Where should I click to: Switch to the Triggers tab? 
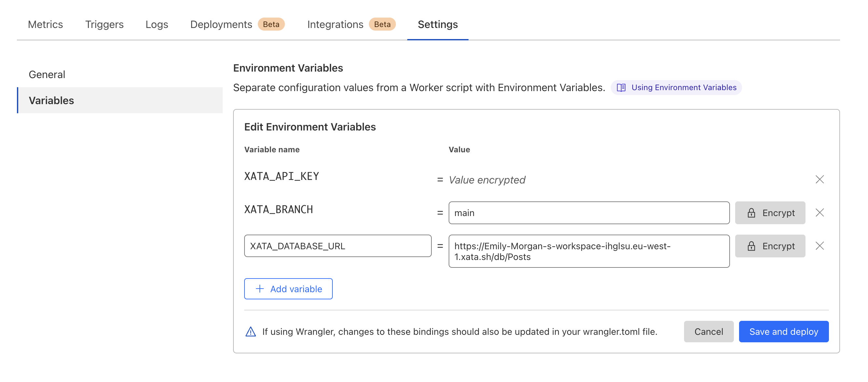coord(104,24)
